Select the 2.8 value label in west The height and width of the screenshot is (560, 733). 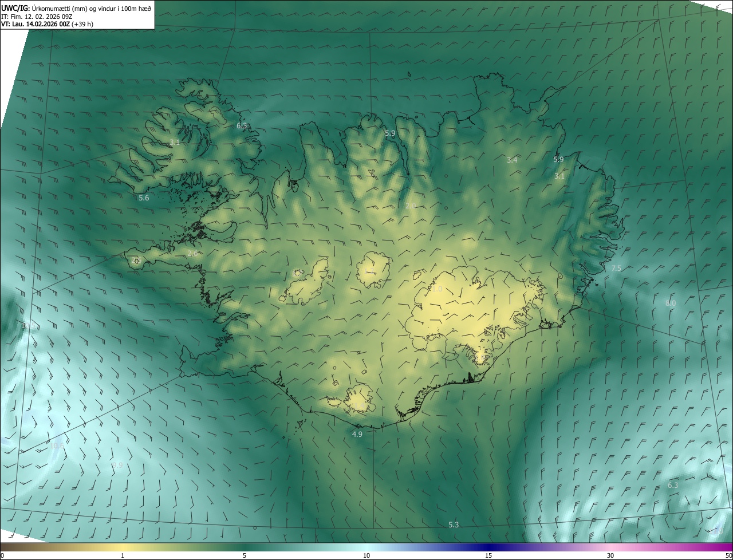pyautogui.click(x=192, y=254)
